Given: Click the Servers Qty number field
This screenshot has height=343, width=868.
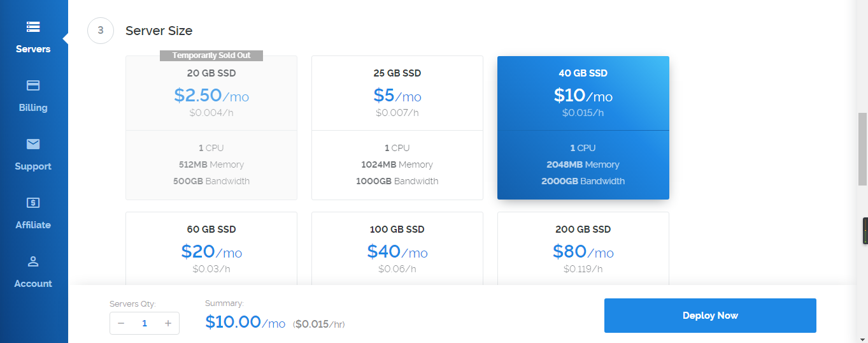Looking at the screenshot, I should click(145, 323).
